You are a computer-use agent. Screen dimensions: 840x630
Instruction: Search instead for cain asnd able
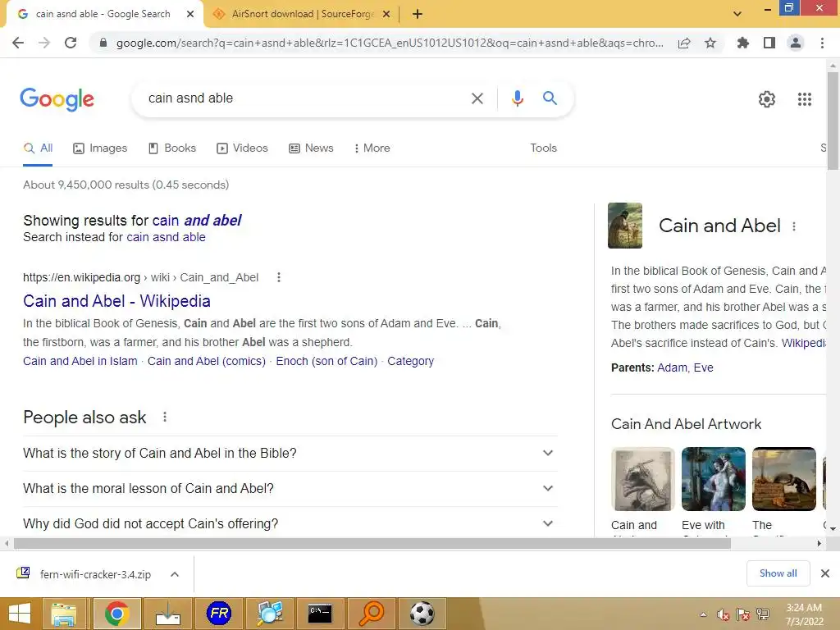pos(166,237)
